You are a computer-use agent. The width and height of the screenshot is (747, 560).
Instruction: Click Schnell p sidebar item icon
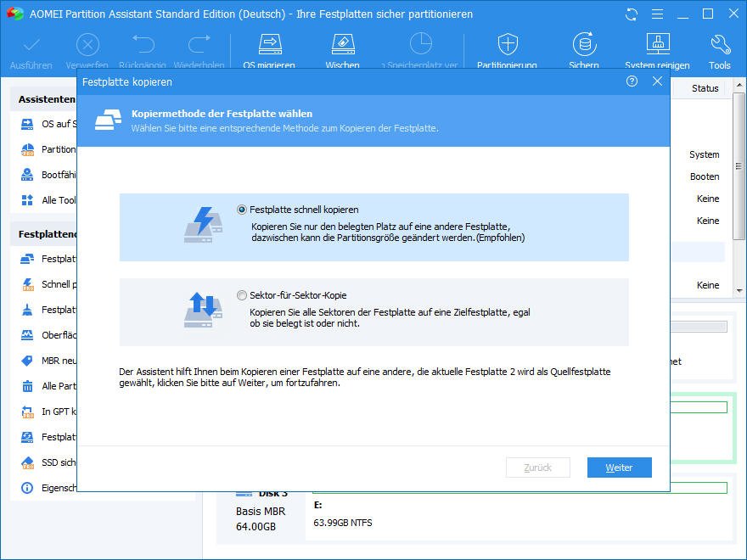tap(27, 284)
